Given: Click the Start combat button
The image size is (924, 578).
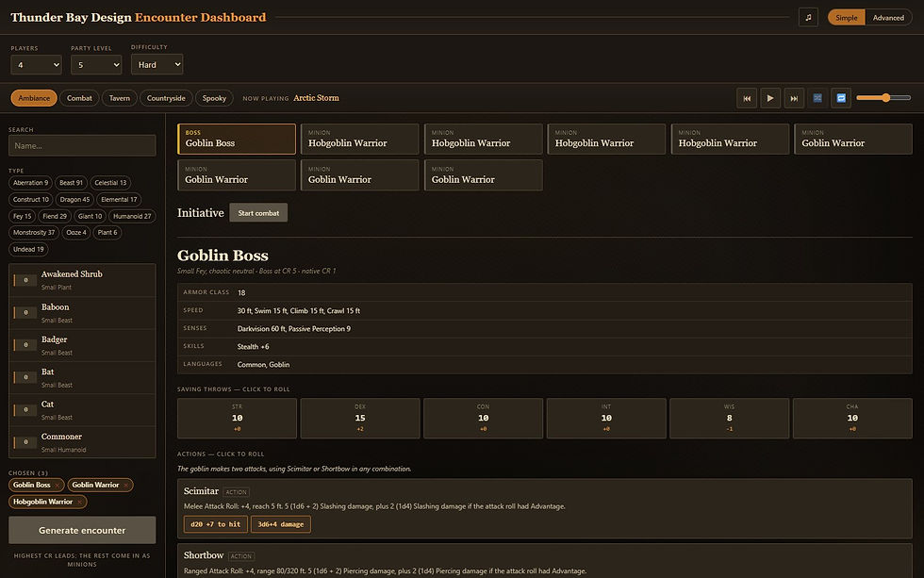Looking at the screenshot, I should tap(258, 213).
